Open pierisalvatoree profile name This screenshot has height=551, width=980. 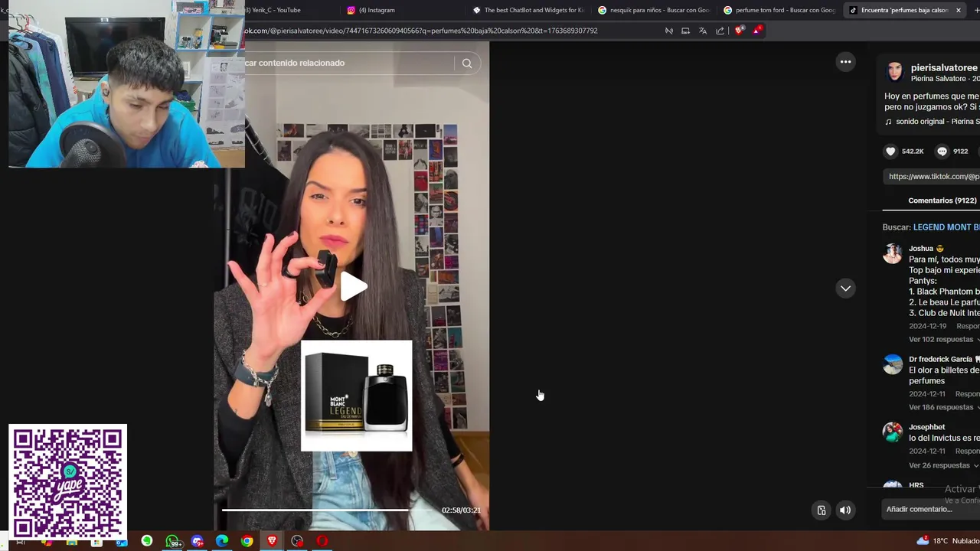[x=944, y=68]
